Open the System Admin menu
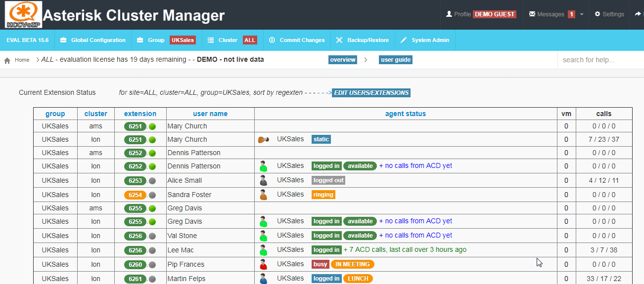The image size is (644, 284). [425, 40]
